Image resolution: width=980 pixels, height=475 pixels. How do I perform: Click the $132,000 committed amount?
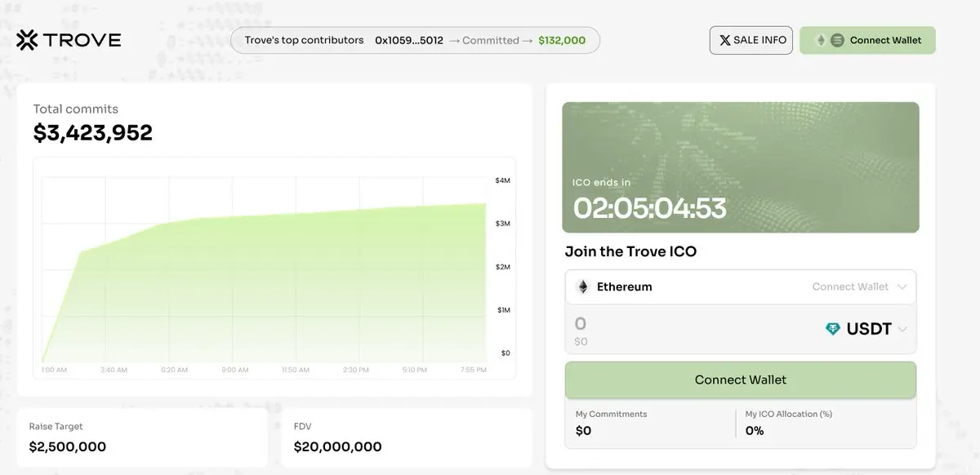[x=562, y=40]
